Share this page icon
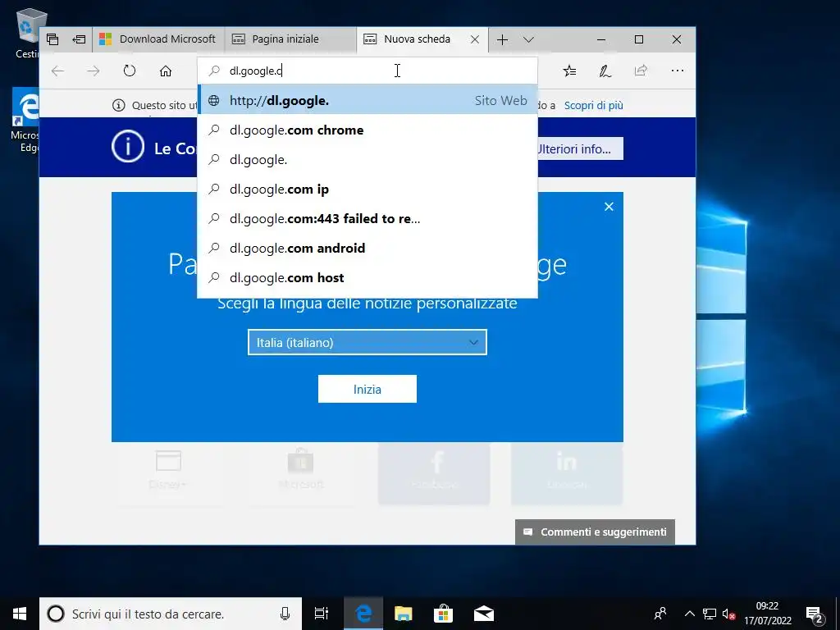 641,71
